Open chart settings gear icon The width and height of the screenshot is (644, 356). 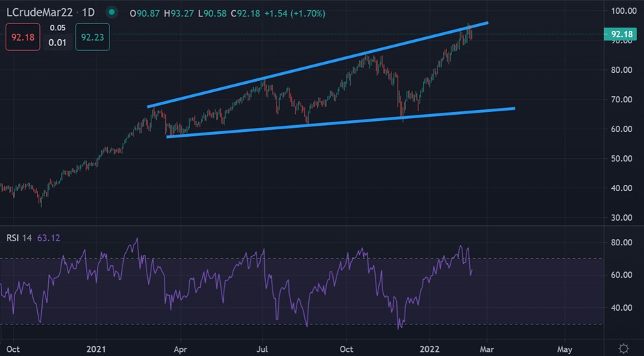(x=623, y=348)
